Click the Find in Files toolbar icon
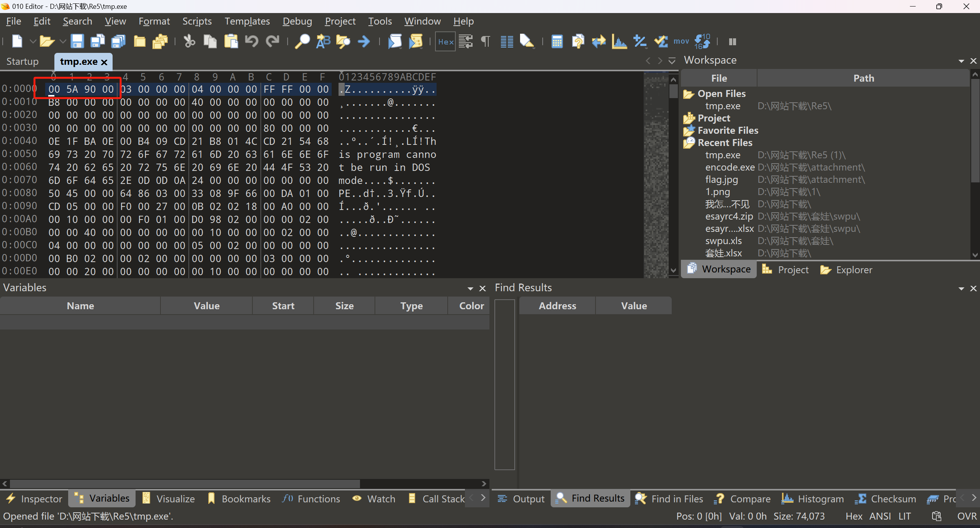The width and height of the screenshot is (980, 528). pyautogui.click(x=343, y=41)
